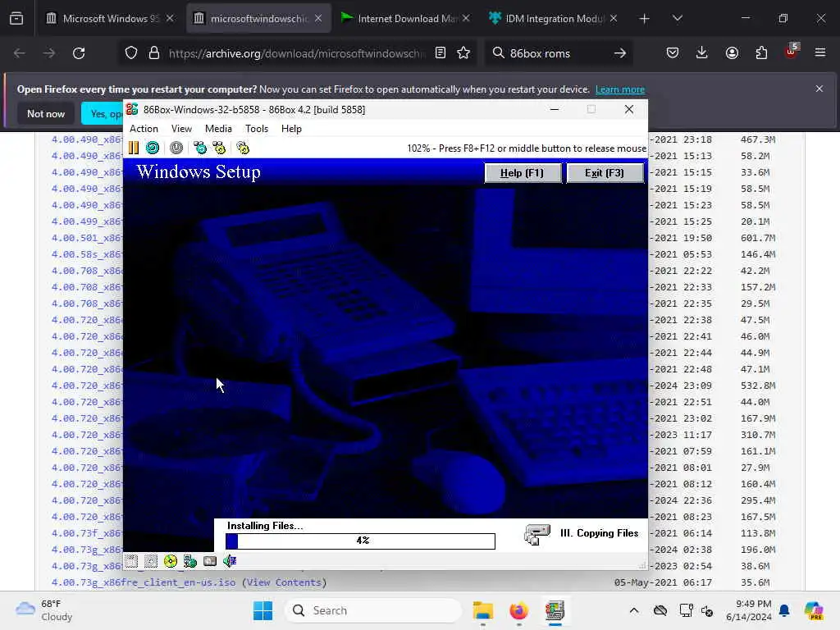Click the Windows taskbar Search box
Viewport: 840px width, 630px height.
(x=373, y=610)
